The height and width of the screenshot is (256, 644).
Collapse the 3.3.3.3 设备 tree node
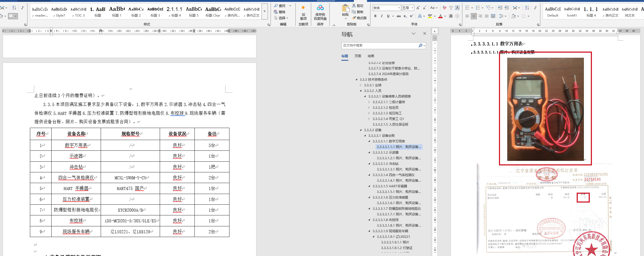pyautogui.click(x=361, y=130)
